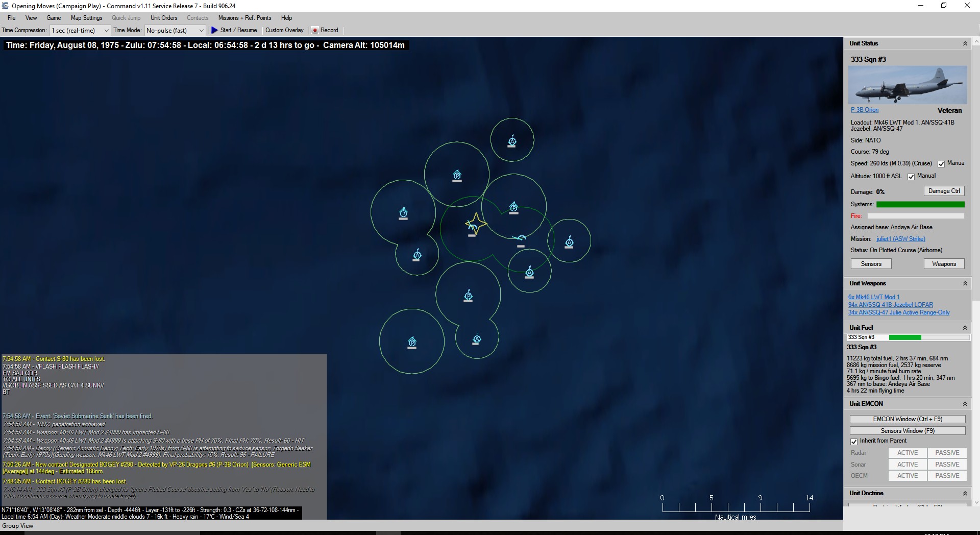Viewport: 980px width, 535px height.
Task: Open Missions + Ref. Points menu
Action: coord(244,18)
